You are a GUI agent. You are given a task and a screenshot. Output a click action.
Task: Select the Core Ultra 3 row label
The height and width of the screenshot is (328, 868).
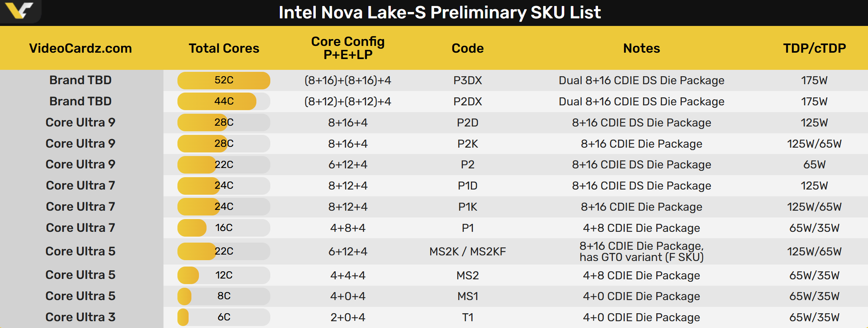[80, 317]
